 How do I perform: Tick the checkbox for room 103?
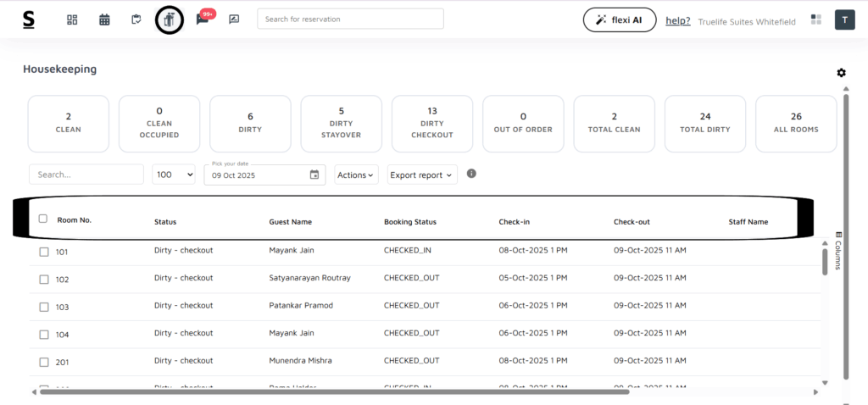click(x=44, y=307)
